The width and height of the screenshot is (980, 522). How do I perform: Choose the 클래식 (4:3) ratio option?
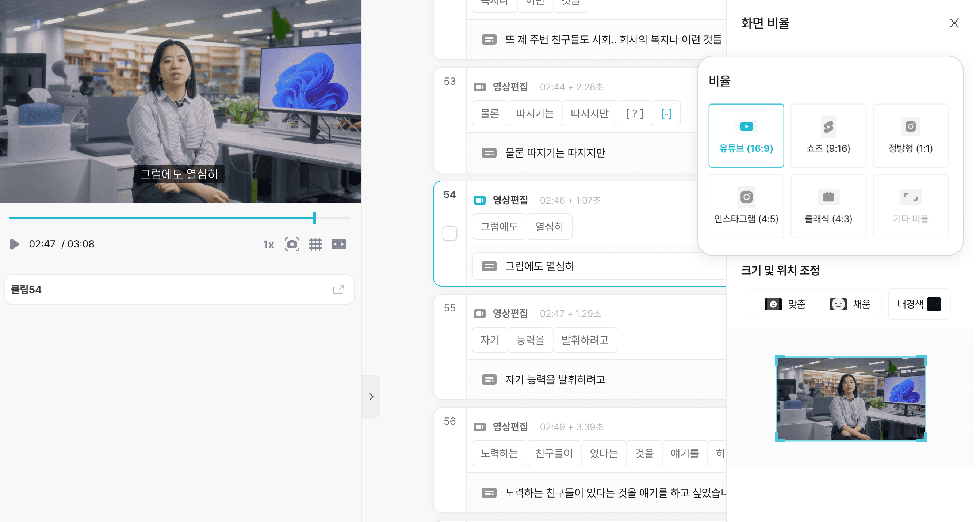[828, 206]
